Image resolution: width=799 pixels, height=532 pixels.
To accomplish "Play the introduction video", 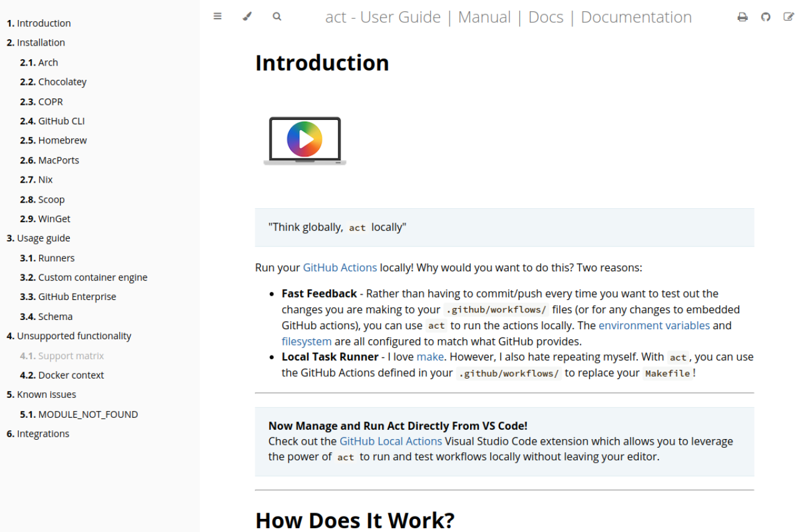I will pyautogui.click(x=304, y=139).
